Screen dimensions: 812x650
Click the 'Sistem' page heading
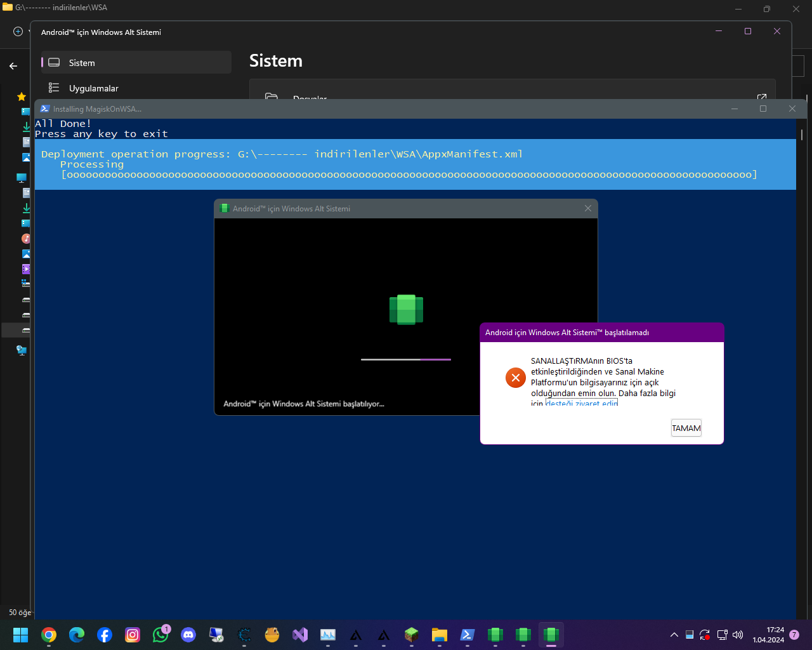(x=276, y=61)
